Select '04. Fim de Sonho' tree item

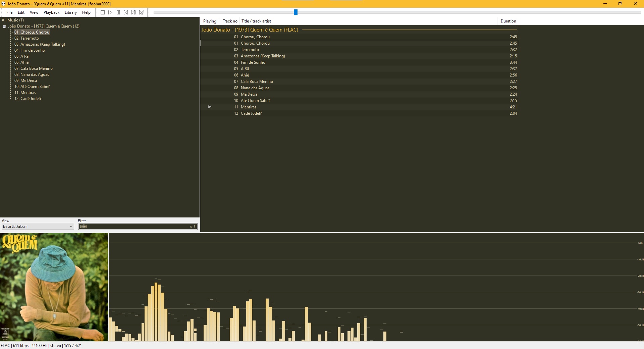click(30, 50)
